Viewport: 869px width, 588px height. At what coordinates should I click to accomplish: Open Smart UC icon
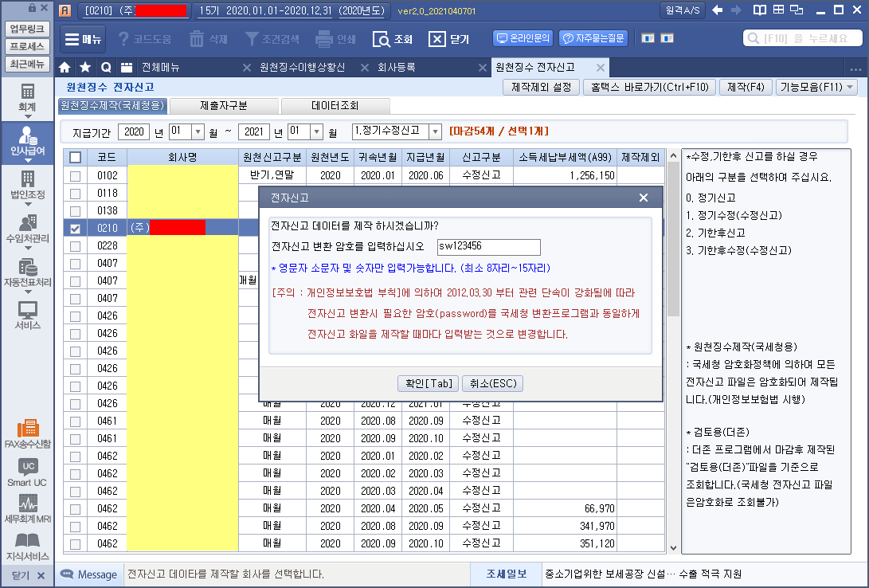coord(27,472)
